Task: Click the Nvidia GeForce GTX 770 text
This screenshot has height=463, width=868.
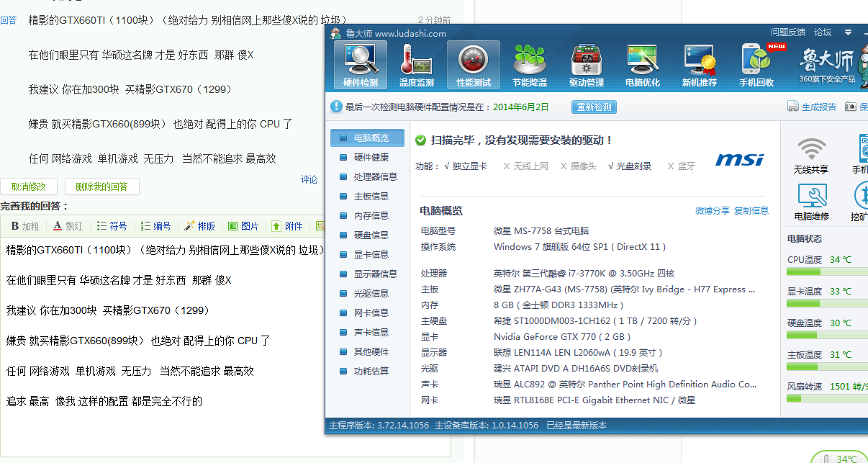Action: coord(562,337)
